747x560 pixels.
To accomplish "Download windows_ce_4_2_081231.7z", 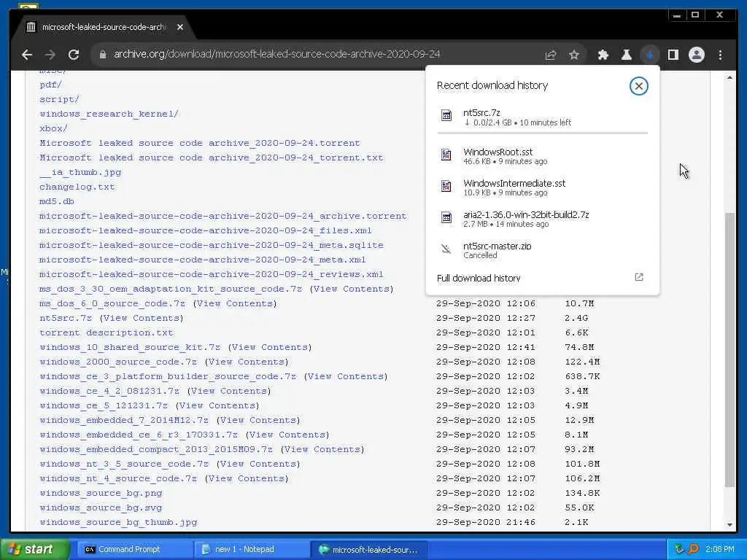I will [109, 391].
